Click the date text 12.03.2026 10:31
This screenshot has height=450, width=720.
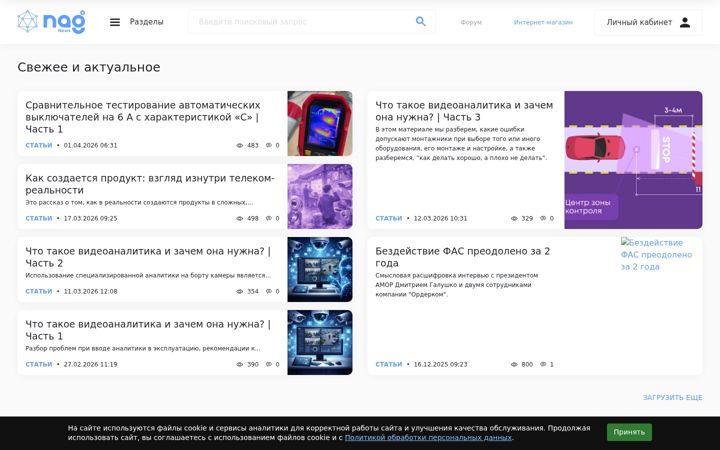440,218
